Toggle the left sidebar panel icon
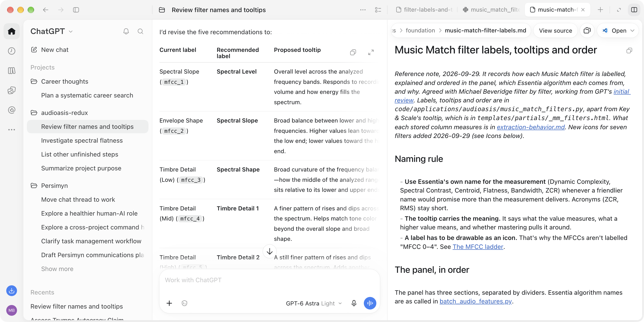Screen dimensions: 644x322 click(x=76, y=10)
